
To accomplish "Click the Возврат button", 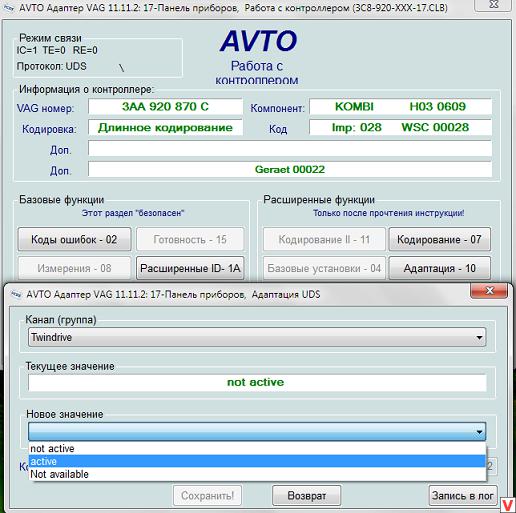I will (307, 495).
